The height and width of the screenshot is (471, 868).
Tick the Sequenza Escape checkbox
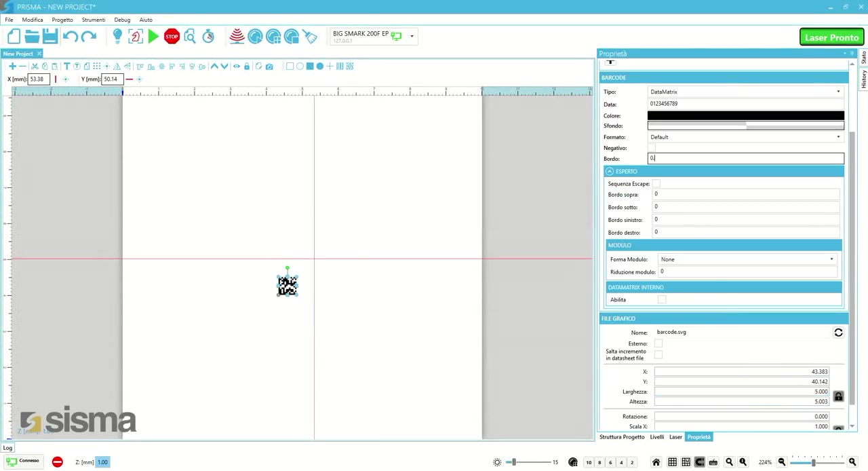click(x=656, y=184)
